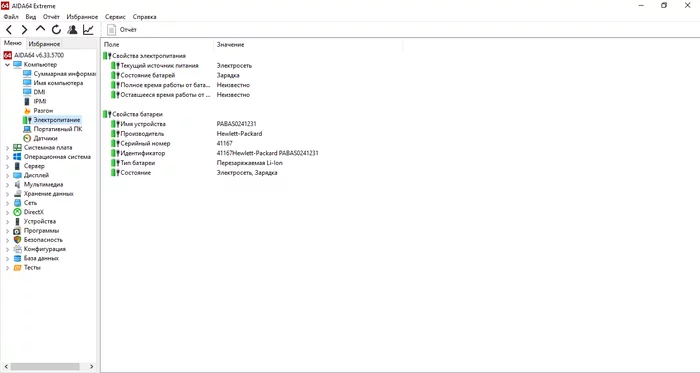Open the Справка menu
Viewport: 700px width, 373px height.
[x=145, y=17]
